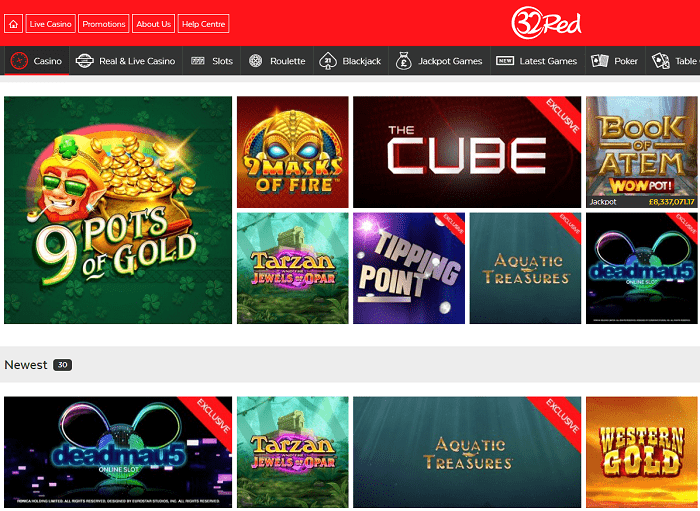The height and width of the screenshot is (511, 700).
Task: Click the Real & Live Casino icon
Action: (x=84, y=61)
